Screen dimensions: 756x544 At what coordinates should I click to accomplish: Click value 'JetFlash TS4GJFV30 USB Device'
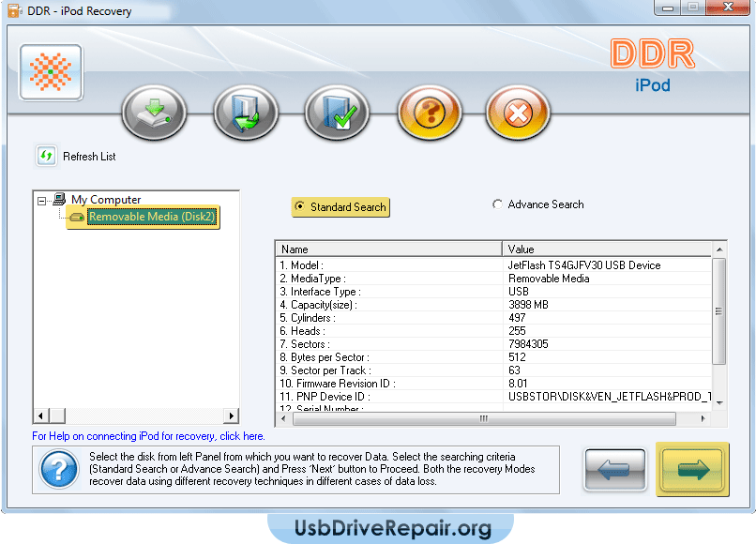pos(584,265)
